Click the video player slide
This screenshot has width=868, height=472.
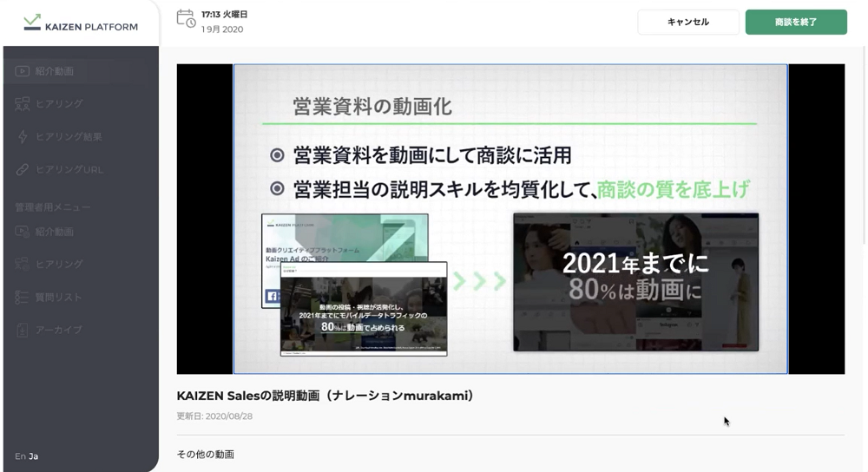[510, 219]
